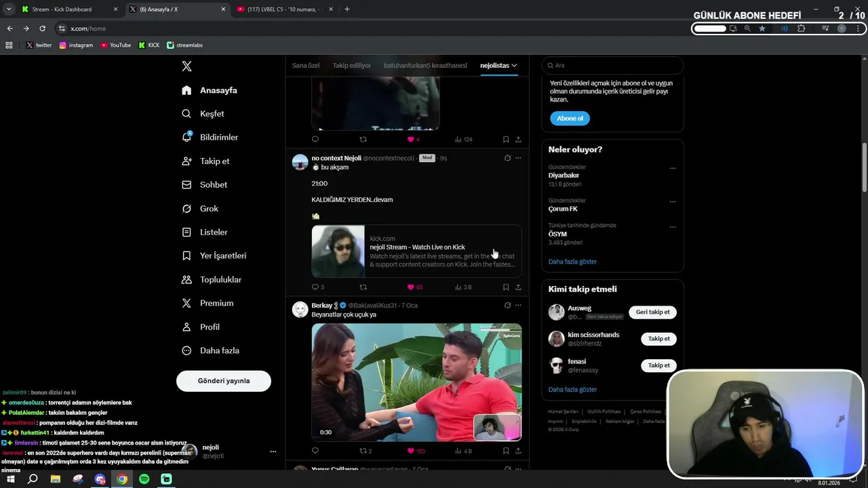The height and width of the screenshot is (488, 868).
Task: Open Chrome extensions puzzle icon
Action: click(802, 28)
